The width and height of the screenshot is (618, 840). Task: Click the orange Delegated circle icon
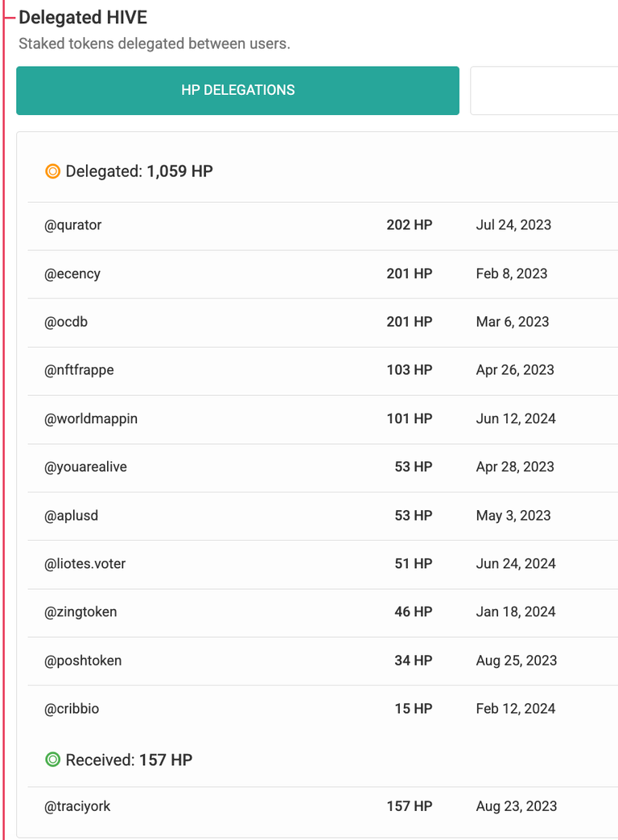52,171
